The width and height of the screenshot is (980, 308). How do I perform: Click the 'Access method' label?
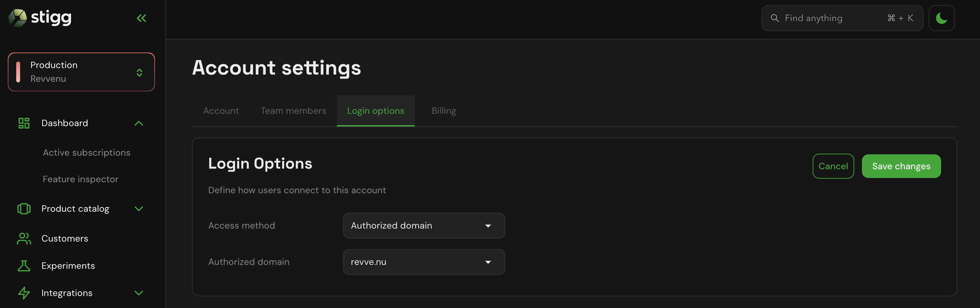pyautogui.click(x=242, y=225)
